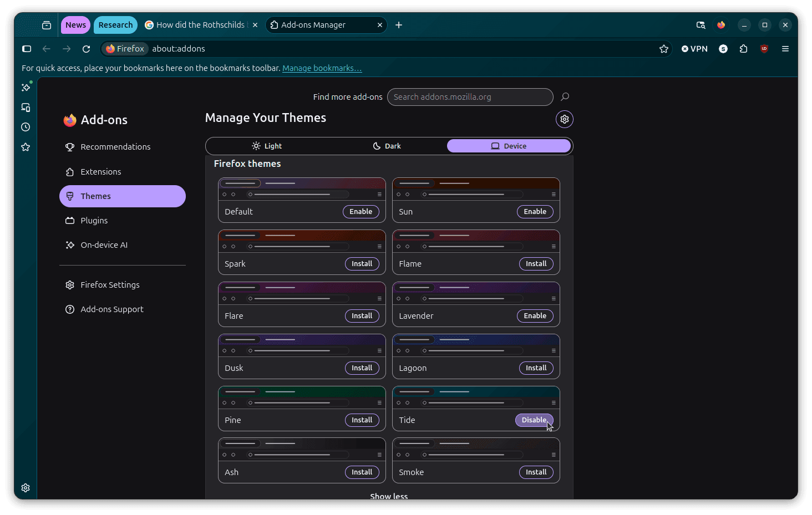This screenshot has height=515, width=812.
Task: Click the about:addons address bar text
Action: click(x=179, y=49)
